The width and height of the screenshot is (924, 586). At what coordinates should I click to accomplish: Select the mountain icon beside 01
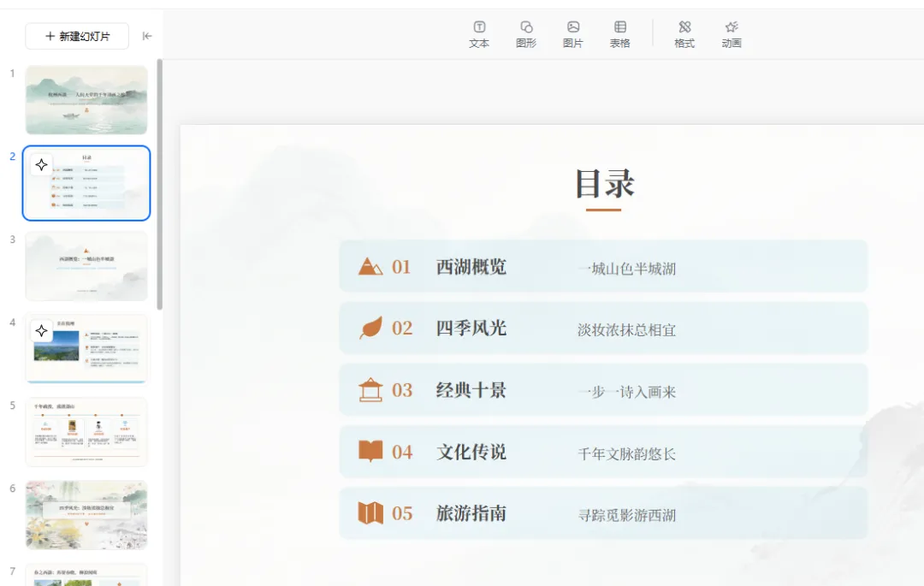coord(370,266)
